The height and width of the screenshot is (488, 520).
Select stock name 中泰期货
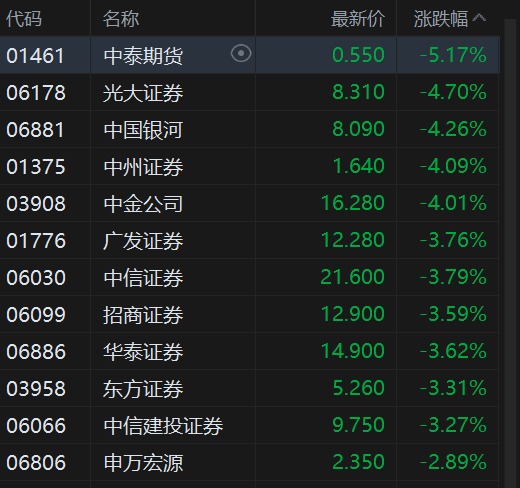[143, 56]
